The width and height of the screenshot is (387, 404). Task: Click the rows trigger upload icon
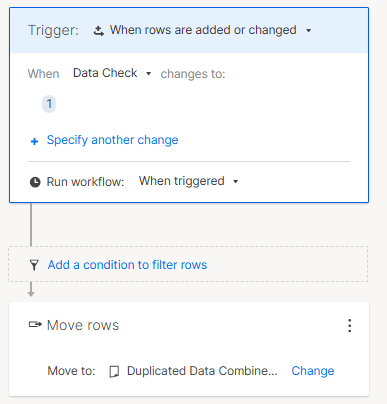pos(98,31)
